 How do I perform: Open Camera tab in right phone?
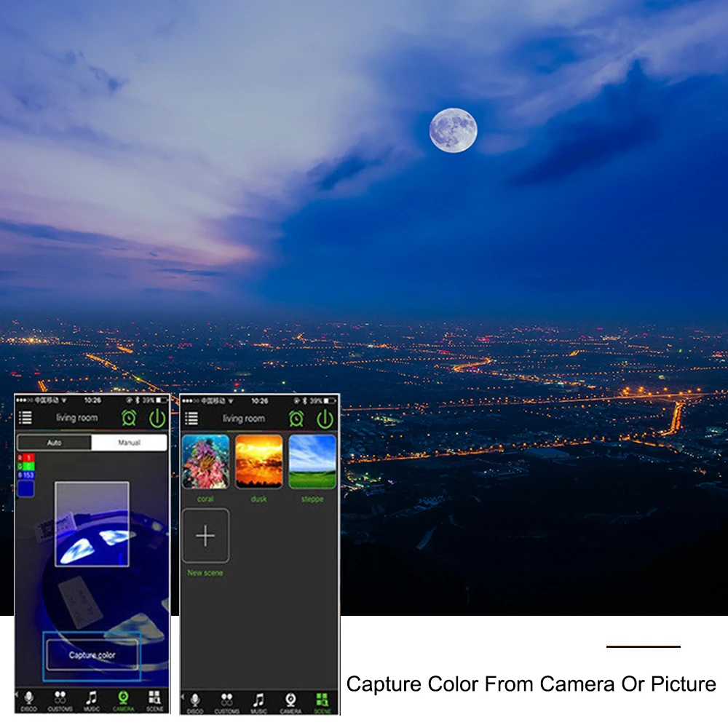point(290,703)
